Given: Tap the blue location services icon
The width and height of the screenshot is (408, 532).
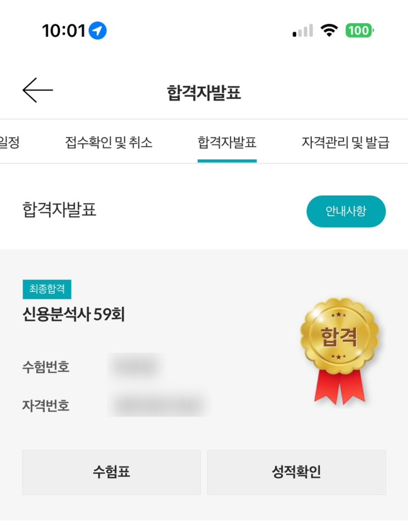Looking at the screenshot, I should (98, 31).
